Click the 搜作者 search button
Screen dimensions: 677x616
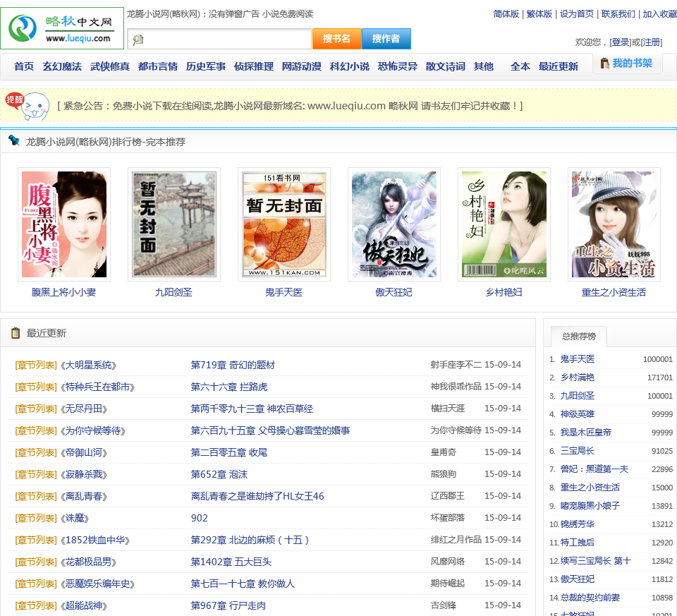point(386,39)
